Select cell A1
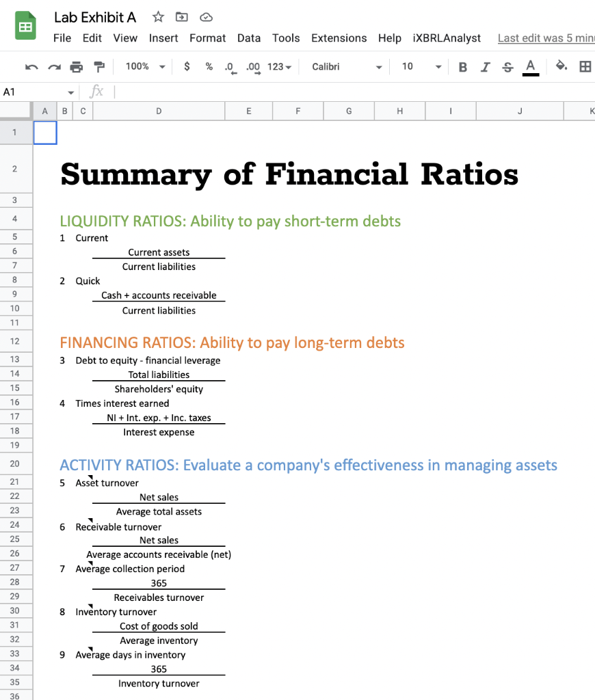 coord(45,133)
